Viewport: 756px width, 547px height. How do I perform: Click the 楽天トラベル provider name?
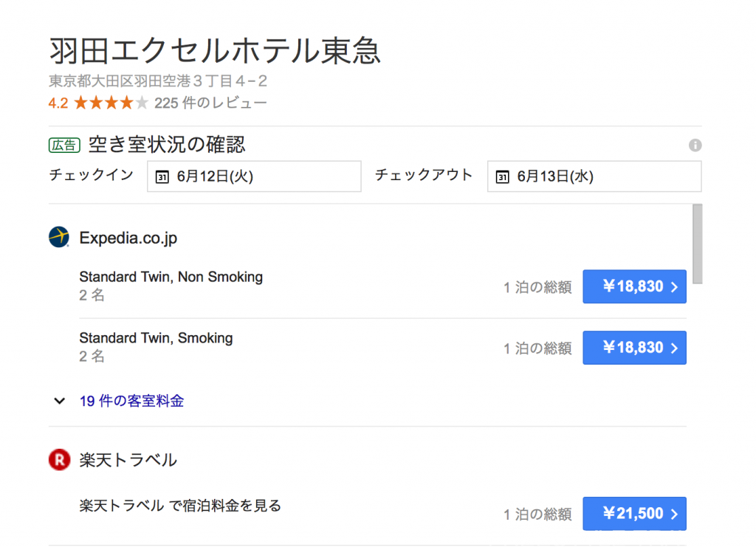coord(128,460)
